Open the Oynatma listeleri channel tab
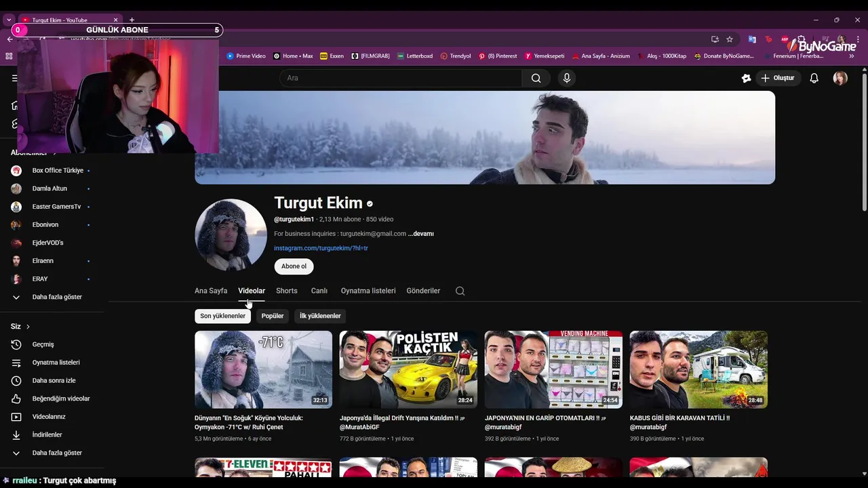Viewport: 868px width, 488px height. 368,291
